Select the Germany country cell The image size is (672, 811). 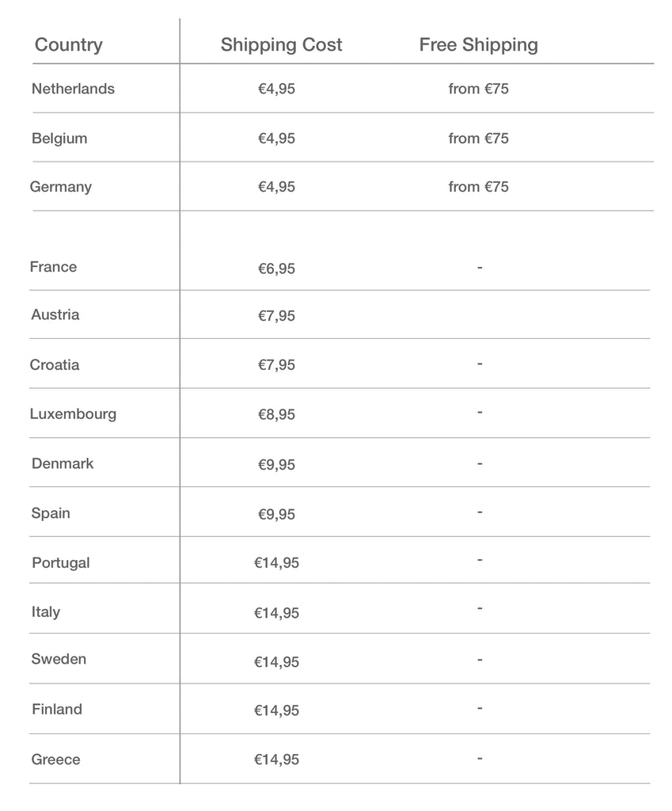click(60, 187)
